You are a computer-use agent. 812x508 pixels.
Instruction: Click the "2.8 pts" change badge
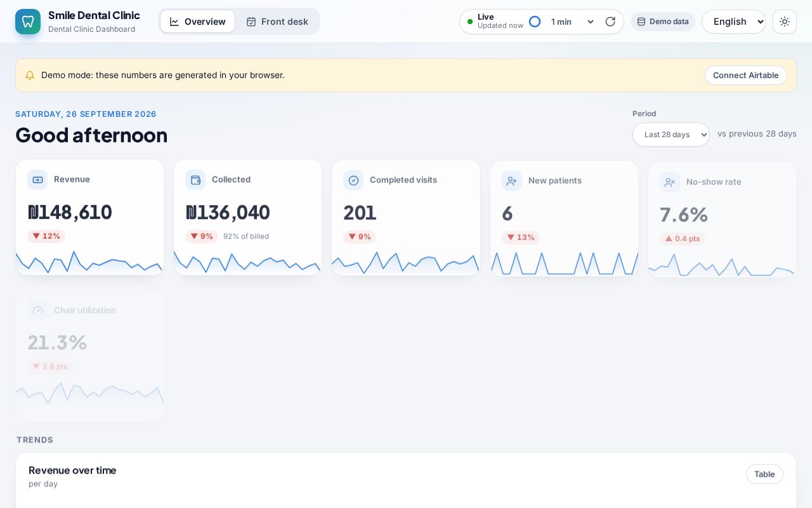[50, 366]
